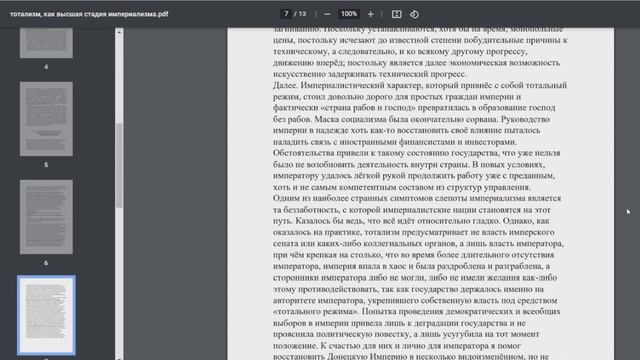Click the line beginning "сената или каких-либо"
This screenshot has height=360, width=640.
pyautogui.click(x=418, y=244)
